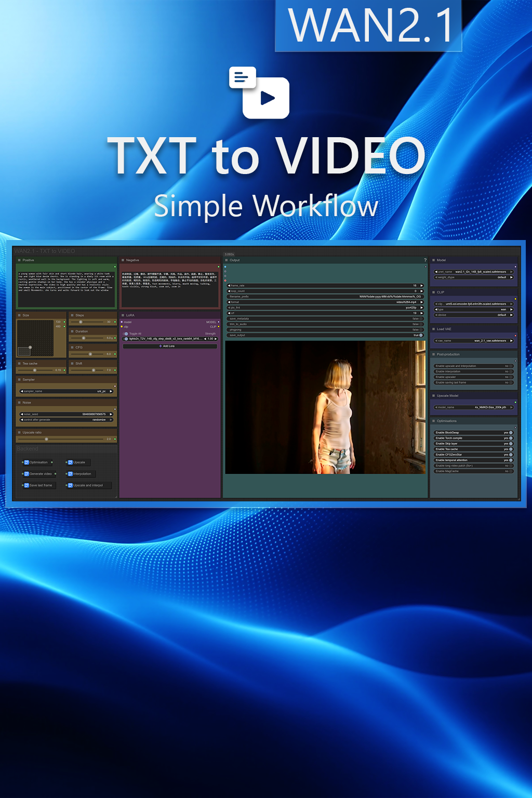
Task: Click the Generate video node icon
Action: coord(26,474)
